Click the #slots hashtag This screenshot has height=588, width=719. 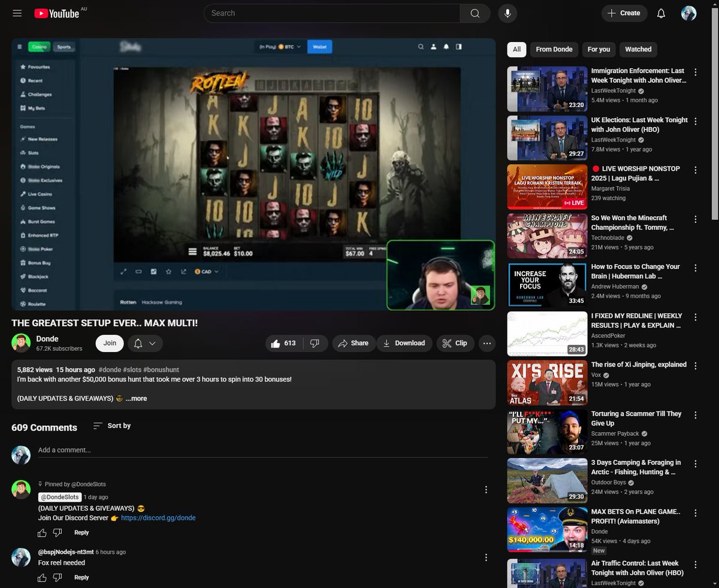pyautogui.click(x=132, y=370)
